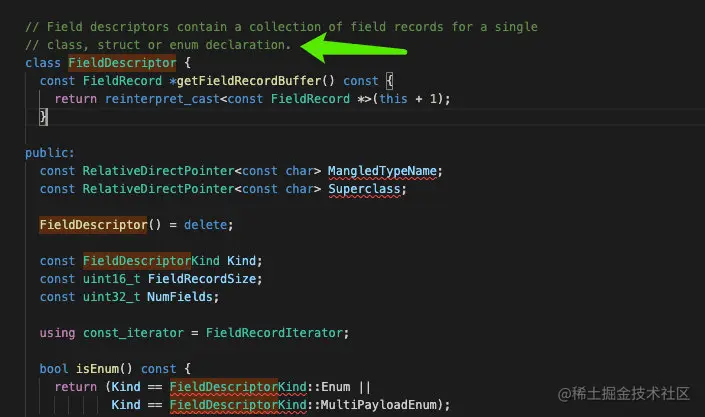
Task: Click the ::Enum enumerator
Action: click(x=329, y=387)
